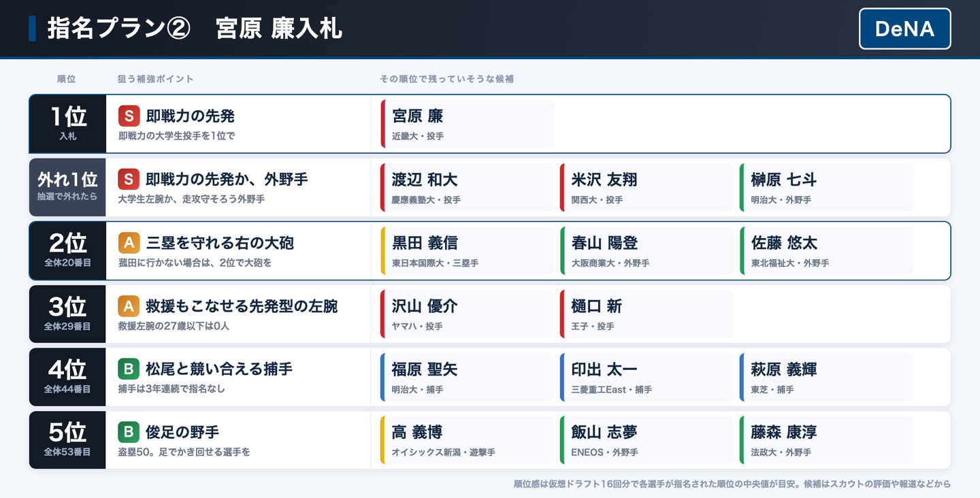The width and height of the screenshot is (980, 498).
Task: Click the B badge beside 俊足の野手
Action: (x=129, y=432)
